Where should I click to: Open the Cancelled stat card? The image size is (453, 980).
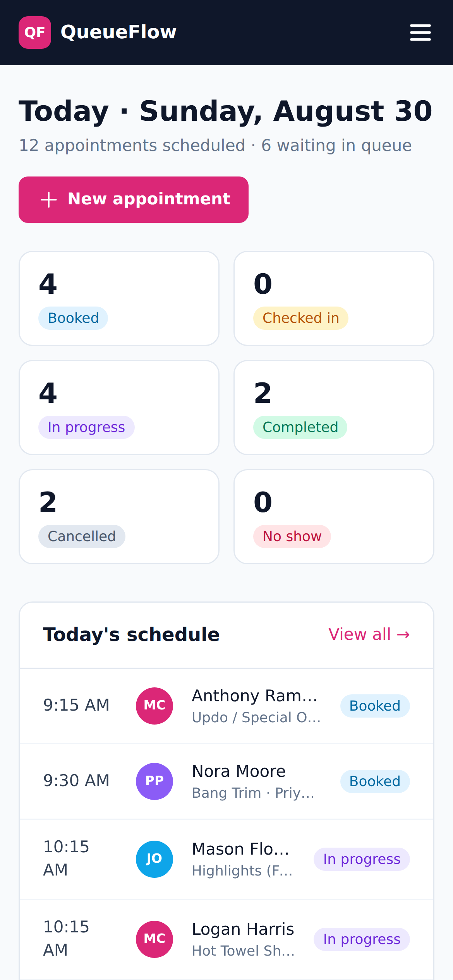click(x=119, y=517)
